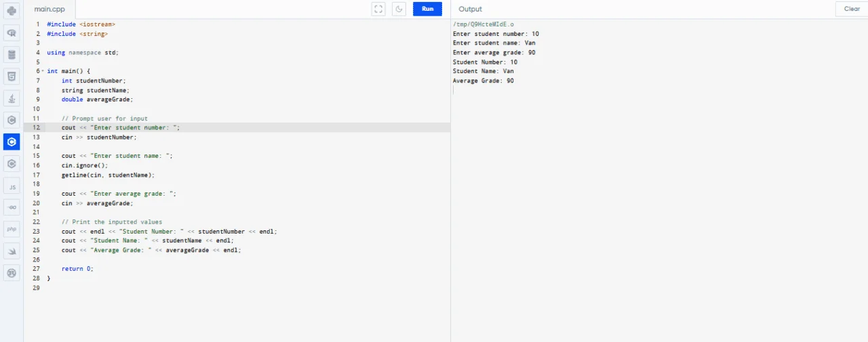Screen dimensions: 868x342
Task: Click comment '// Print the inputted values'
Action: 111,222
